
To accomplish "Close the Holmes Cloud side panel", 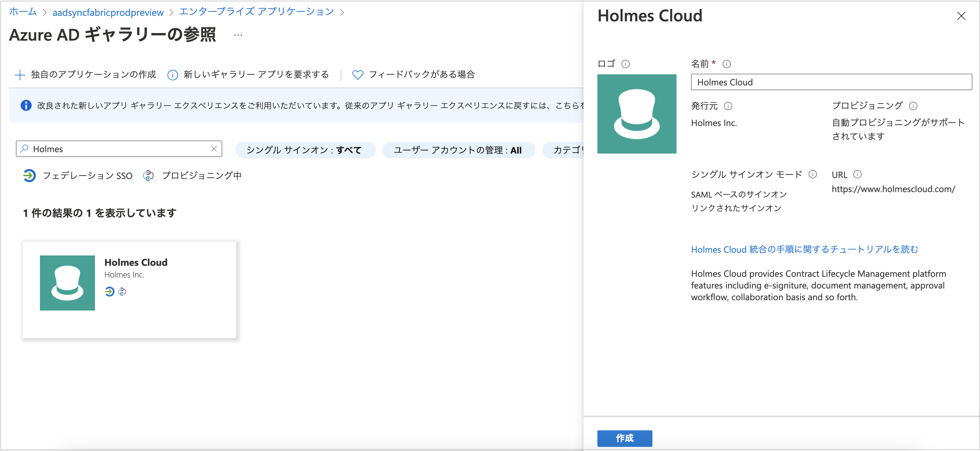I will (961, 15).
